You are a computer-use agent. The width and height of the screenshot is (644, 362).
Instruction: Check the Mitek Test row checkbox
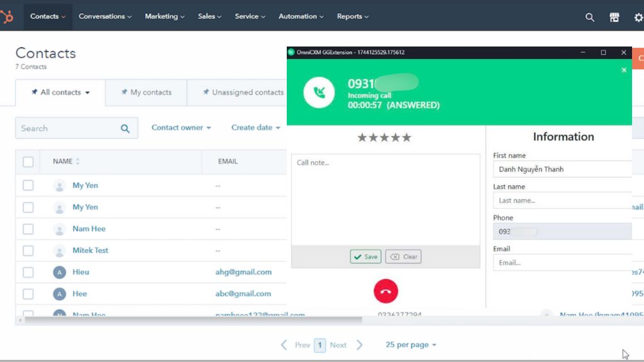28,250
